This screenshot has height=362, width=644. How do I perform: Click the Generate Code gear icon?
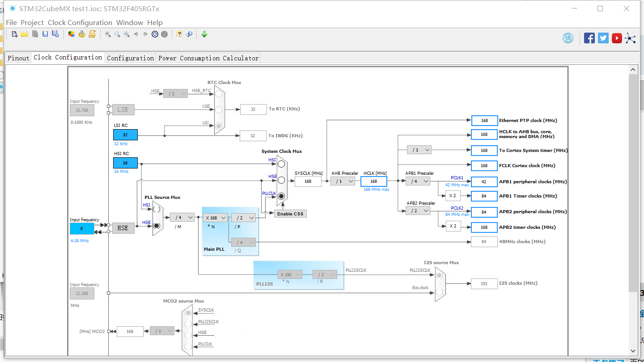[x=81, y=34]
